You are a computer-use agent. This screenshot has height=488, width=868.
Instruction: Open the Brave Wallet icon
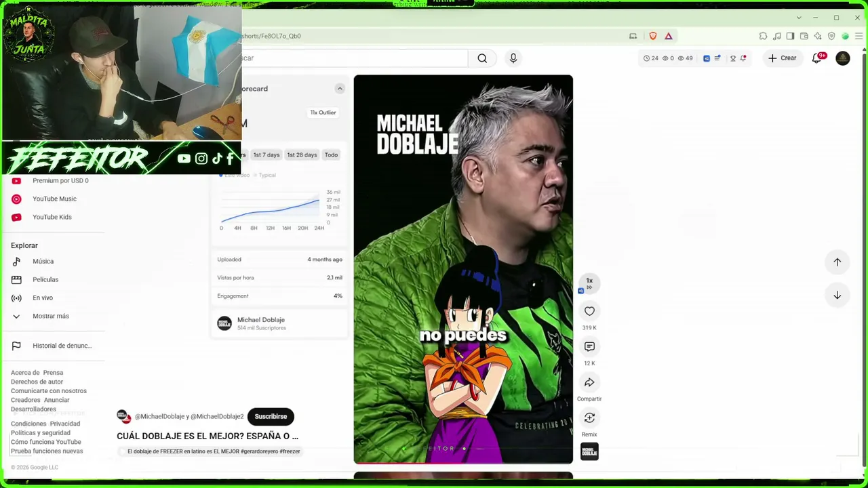click(x=804, y=36)
